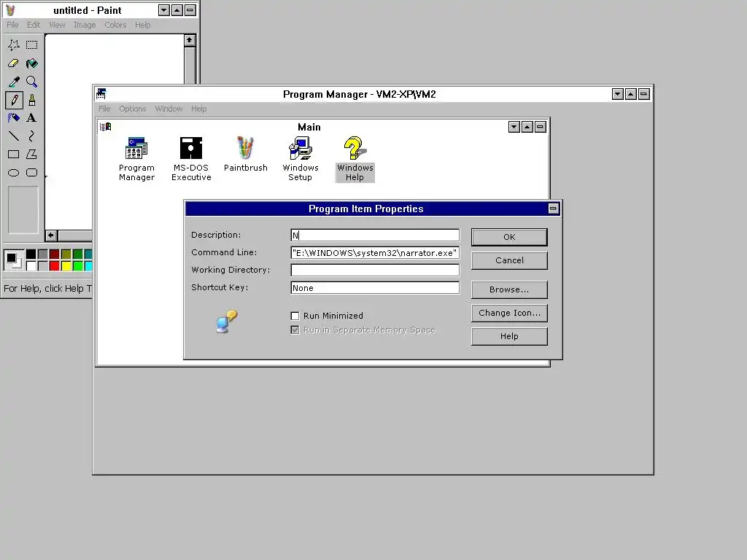The image size is (747, 560).
Task: Click the Working Directory text field
Action: pos(375,270)
